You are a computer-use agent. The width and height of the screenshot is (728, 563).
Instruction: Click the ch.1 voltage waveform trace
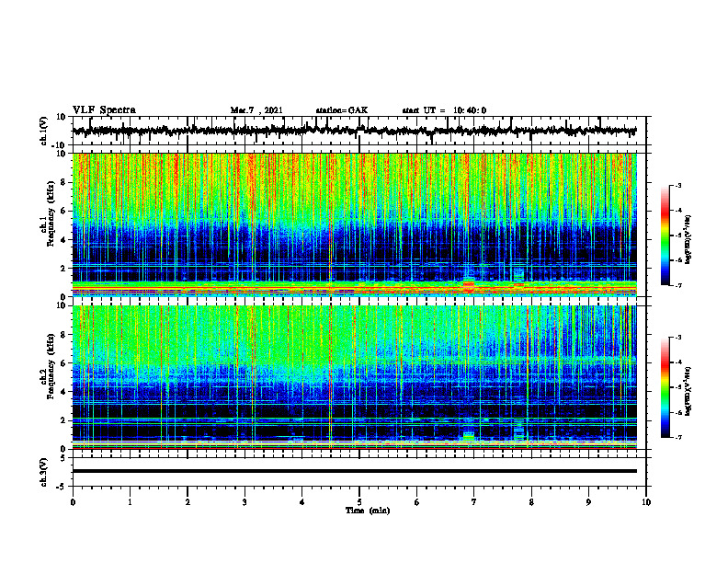(x=354, y=131)
